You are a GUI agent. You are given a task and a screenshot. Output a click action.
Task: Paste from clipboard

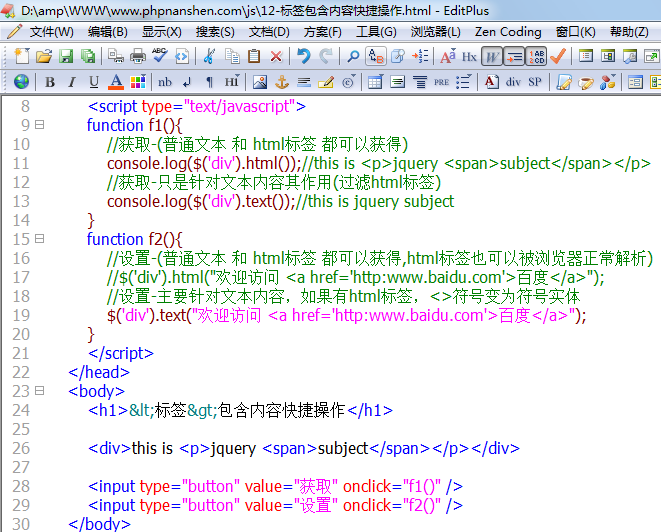254,56
